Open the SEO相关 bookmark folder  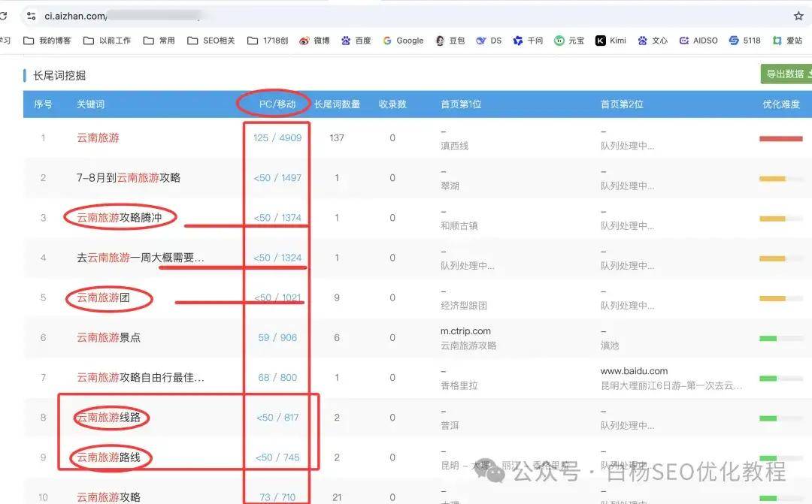pos(211,41)
